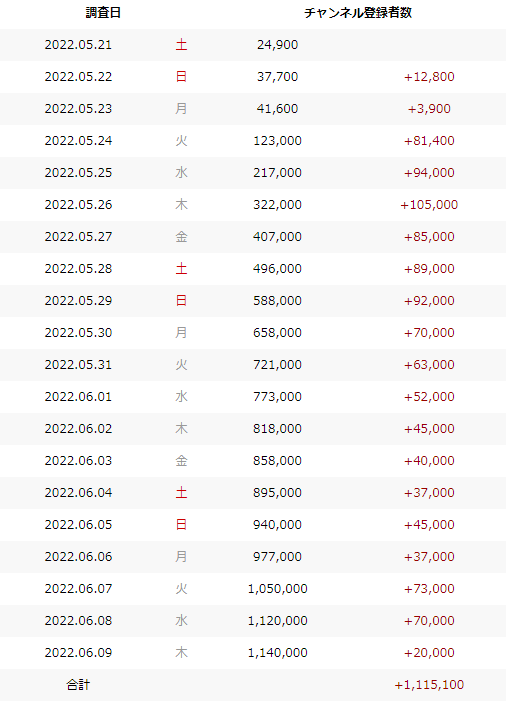Select the 123,000 subscriber figure
Image resolution: width=506 pixels, height=708 pixels.
coord(278,141)
